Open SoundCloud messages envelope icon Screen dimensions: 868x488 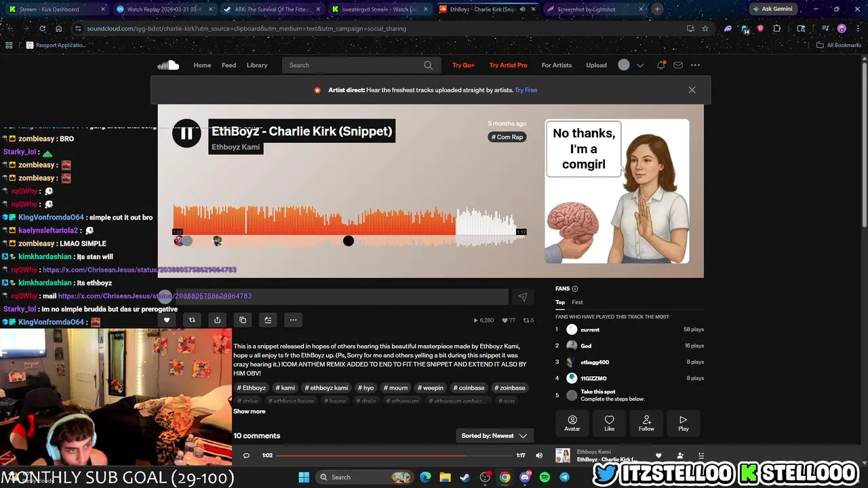click(x=677, y=65)
